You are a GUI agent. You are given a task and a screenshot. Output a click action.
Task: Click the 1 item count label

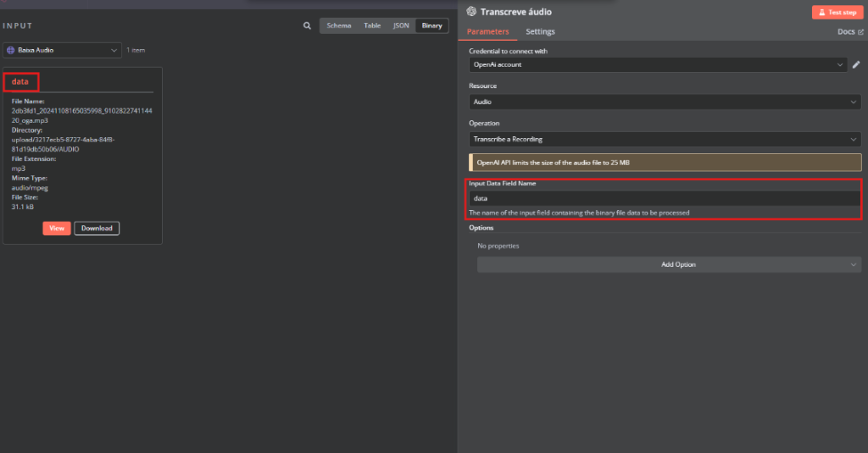pyautogui.click(x=136, y=50)
